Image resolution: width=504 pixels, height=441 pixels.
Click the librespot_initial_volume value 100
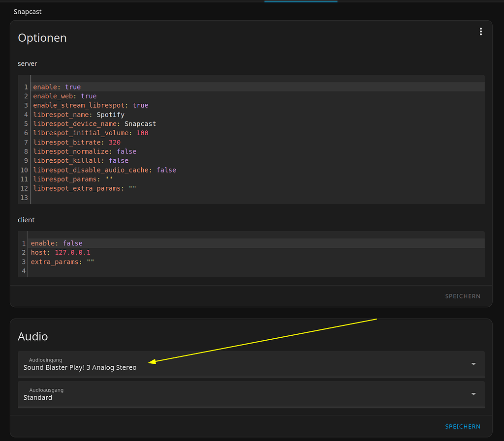point(142,133)
